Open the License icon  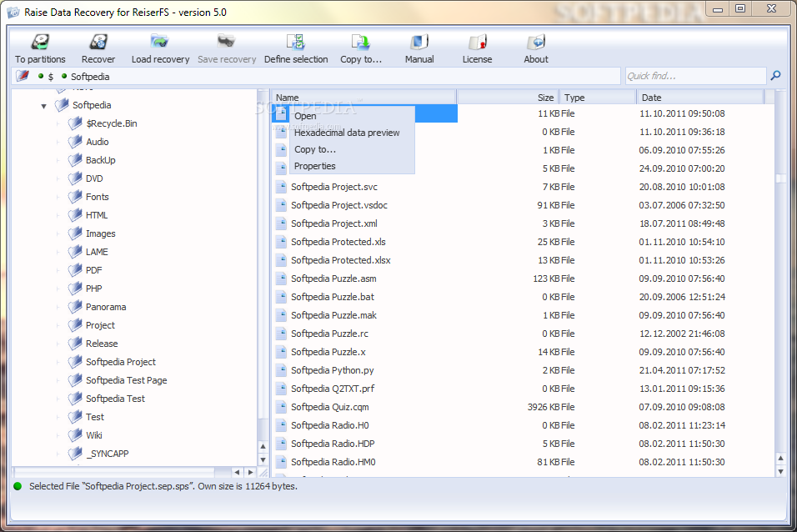[x=478, y=42]
